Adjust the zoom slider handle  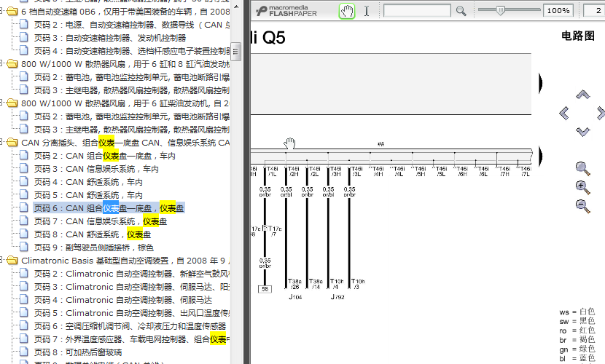[x=500, y=10]
